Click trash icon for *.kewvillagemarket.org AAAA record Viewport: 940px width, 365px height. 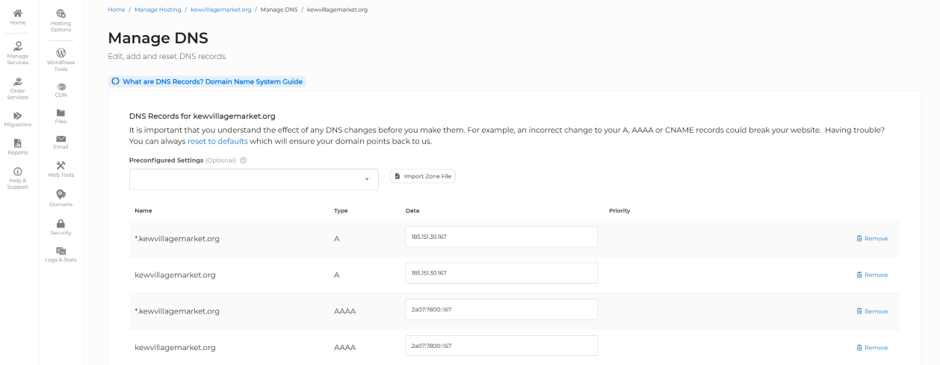pos(859,311)
